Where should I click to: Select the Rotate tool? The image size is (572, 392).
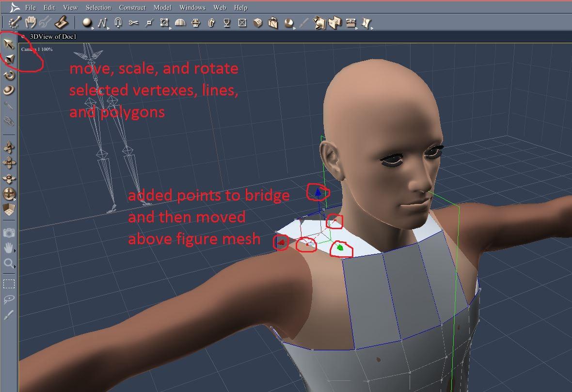pos(9,75)
